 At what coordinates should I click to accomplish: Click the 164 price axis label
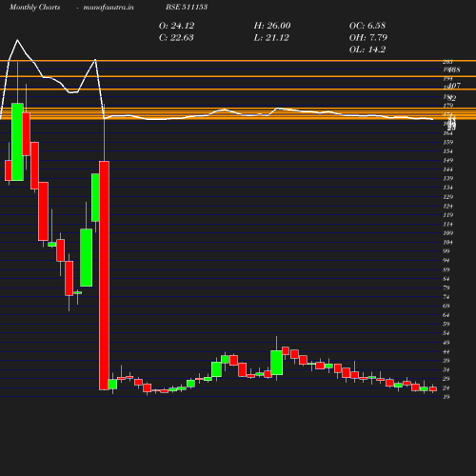click(x=447, y=133)
